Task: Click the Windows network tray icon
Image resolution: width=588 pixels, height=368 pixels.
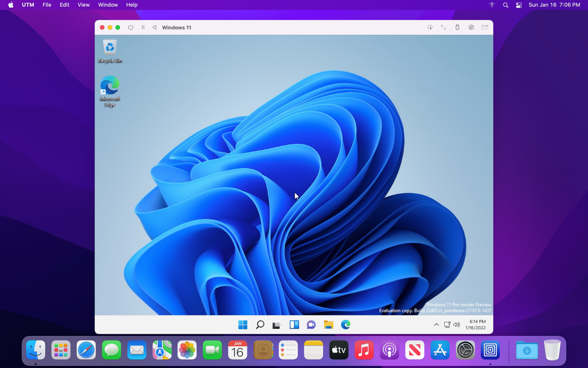Action: 447,325
